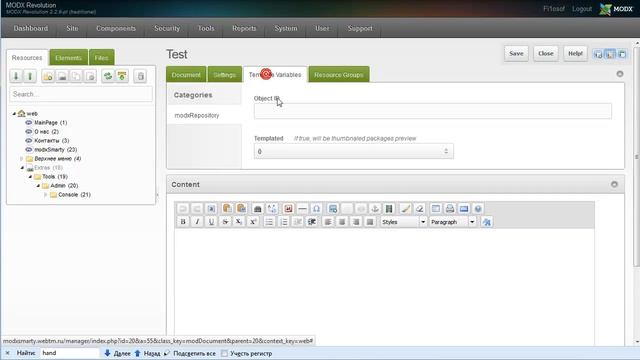Apply superscript formatting
Image resolution: width=640 pixels, height=360 pixels.
pyautogui.click(x=253, y=222)
